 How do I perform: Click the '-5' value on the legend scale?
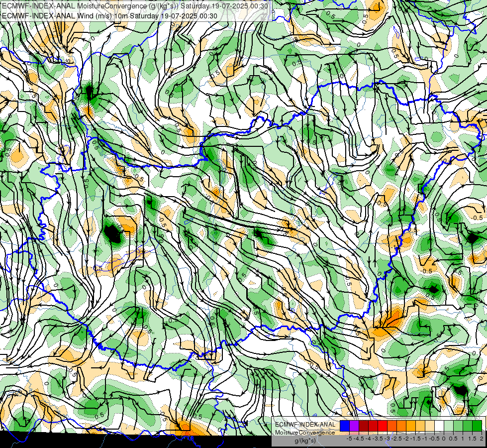[x=349, y=439]
